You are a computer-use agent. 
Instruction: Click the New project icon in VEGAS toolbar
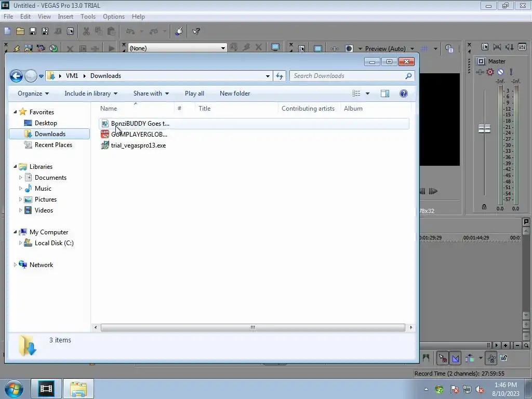pyautogui.click(x=7, y=31)
